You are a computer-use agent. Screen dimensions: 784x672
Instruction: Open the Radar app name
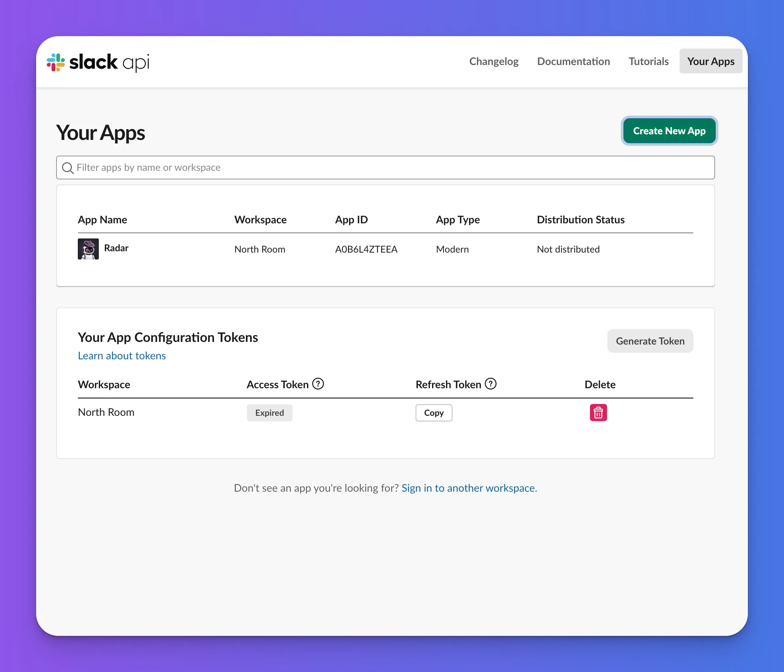116,248
